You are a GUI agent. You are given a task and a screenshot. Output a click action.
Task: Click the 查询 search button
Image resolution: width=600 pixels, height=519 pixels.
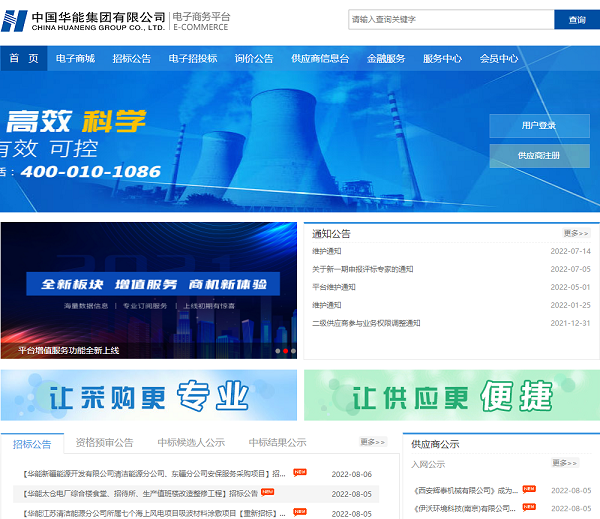click(576, 20)
